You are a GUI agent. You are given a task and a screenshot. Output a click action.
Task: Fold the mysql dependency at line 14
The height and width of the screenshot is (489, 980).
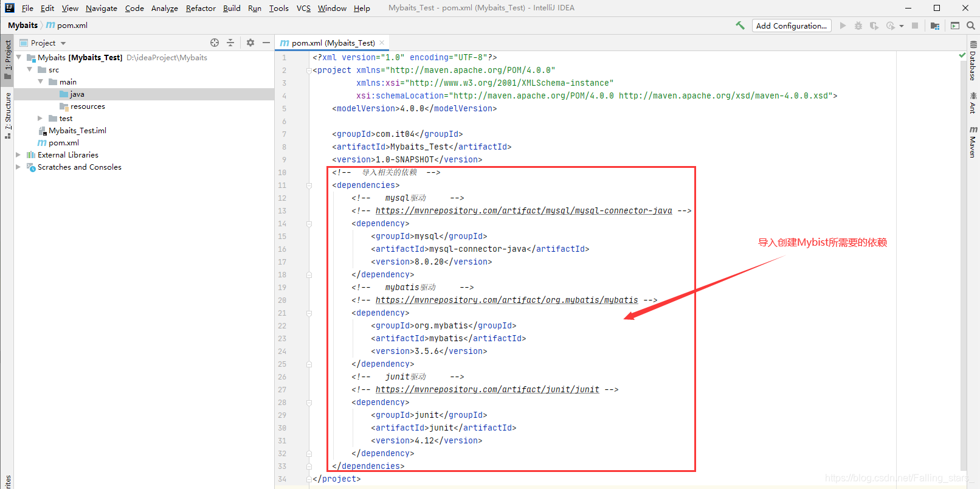coord(309,224)
